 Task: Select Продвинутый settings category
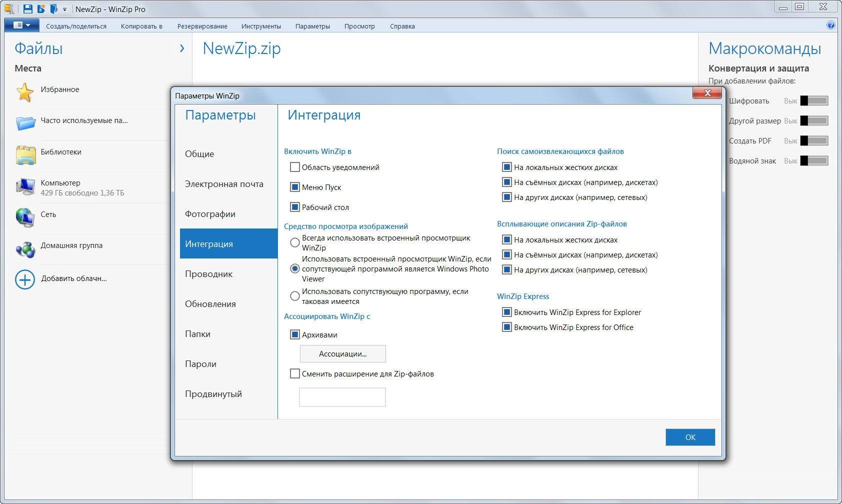click(x=228, y=394)
